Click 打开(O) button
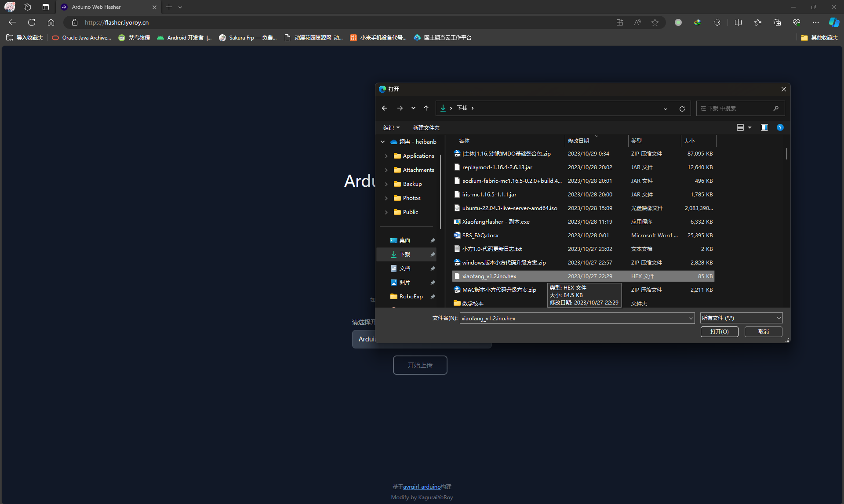Screen dimensions: 844x504 point(719,332)
